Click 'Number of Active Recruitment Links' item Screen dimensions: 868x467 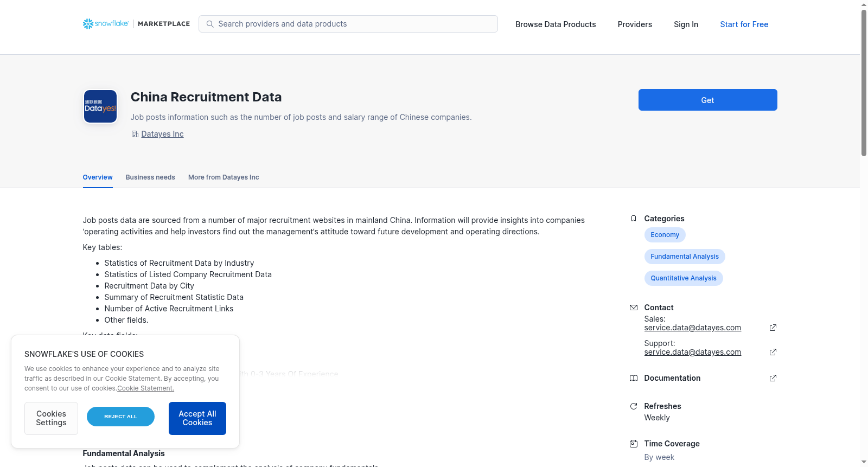169,309
